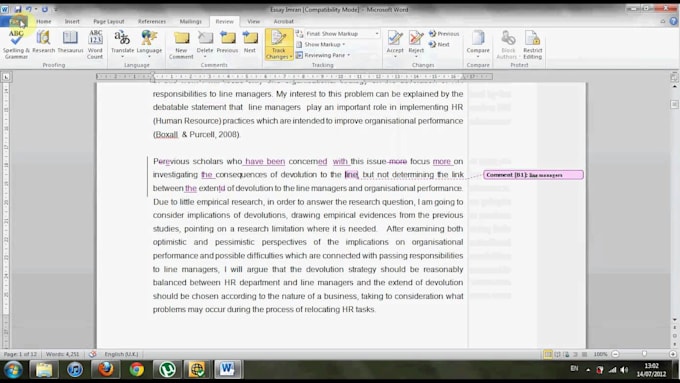Open the Compare documents menu
680x383 pixels.
click(x=478, y=45)
